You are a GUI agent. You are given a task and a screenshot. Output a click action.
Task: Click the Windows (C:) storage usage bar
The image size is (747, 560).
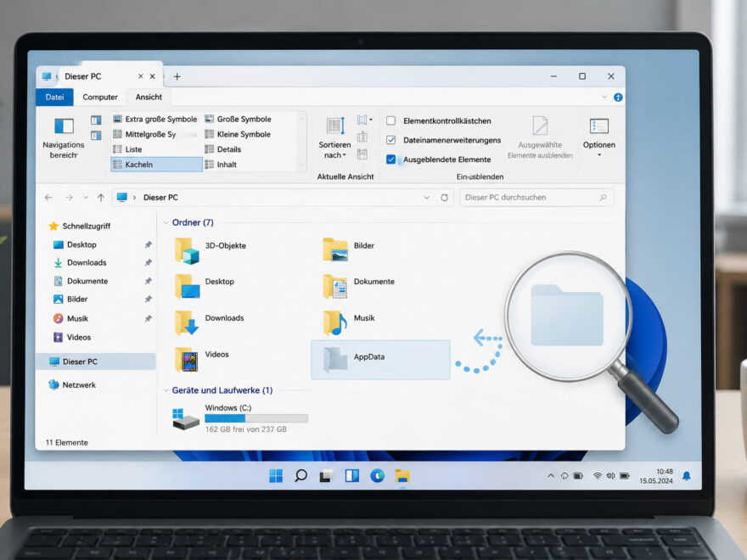(256, 418)
